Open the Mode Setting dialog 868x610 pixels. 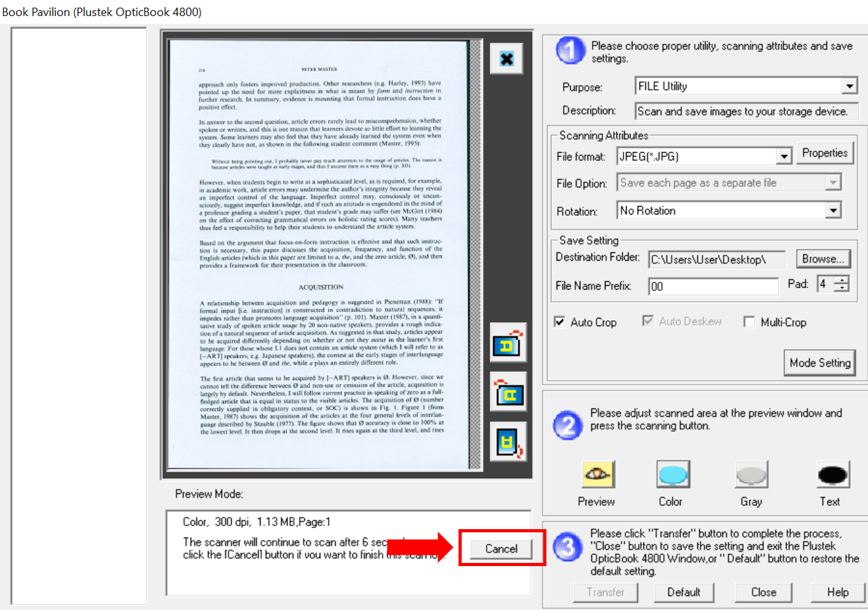pyautogui.click(x=820, y=363)
